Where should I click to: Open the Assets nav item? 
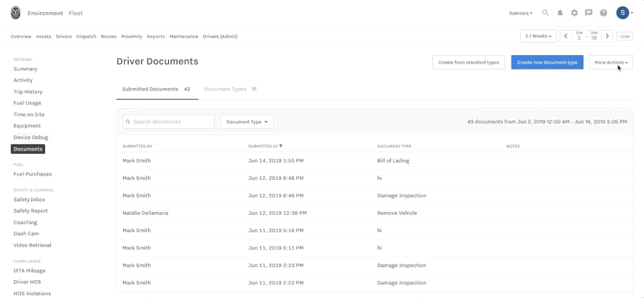click(x=44, y=36)
